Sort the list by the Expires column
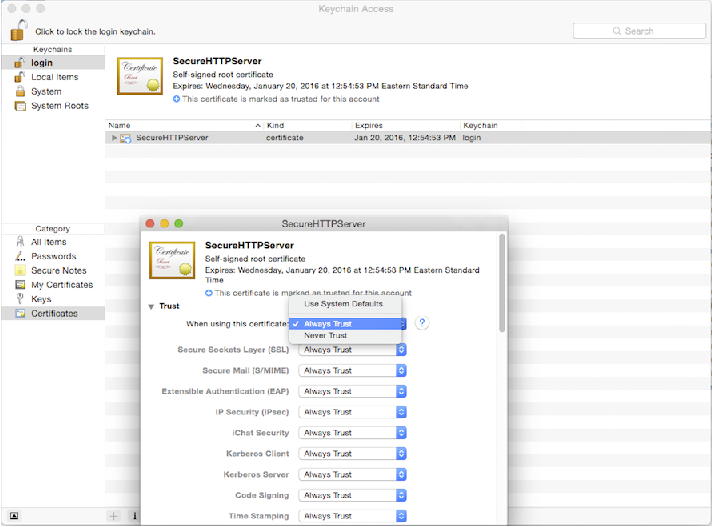This screenshot has width=712, height=527. [400, 125]
